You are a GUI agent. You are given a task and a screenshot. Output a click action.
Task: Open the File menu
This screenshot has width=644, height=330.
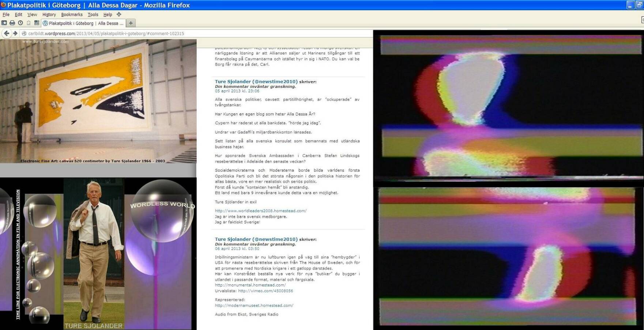[6, 15]
